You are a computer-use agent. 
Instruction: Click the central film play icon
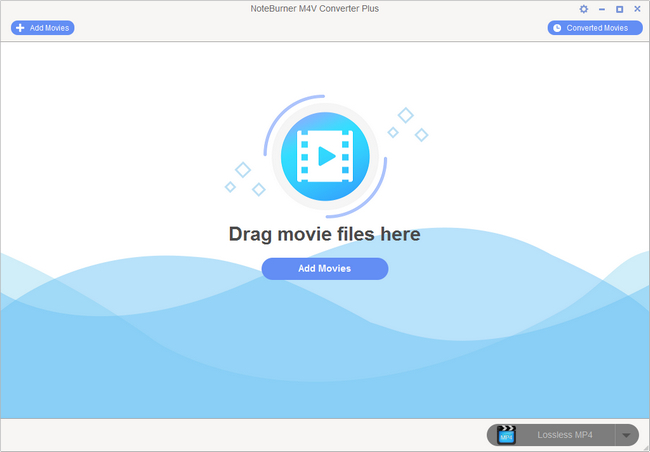[325, 156]
